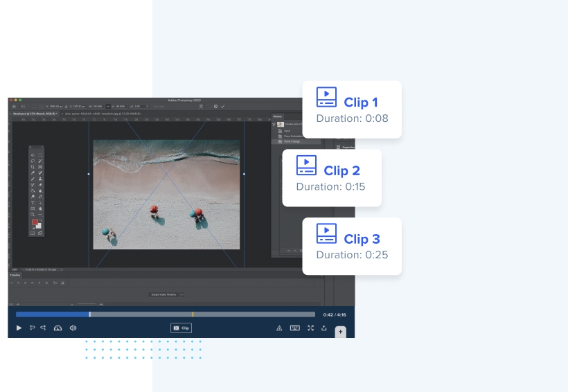
Task: Select the History Brush tool
Action: pos(33,185)
